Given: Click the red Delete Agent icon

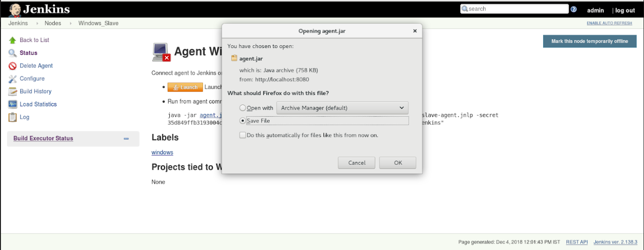Looking at the screenshot, I should point(12,66).
